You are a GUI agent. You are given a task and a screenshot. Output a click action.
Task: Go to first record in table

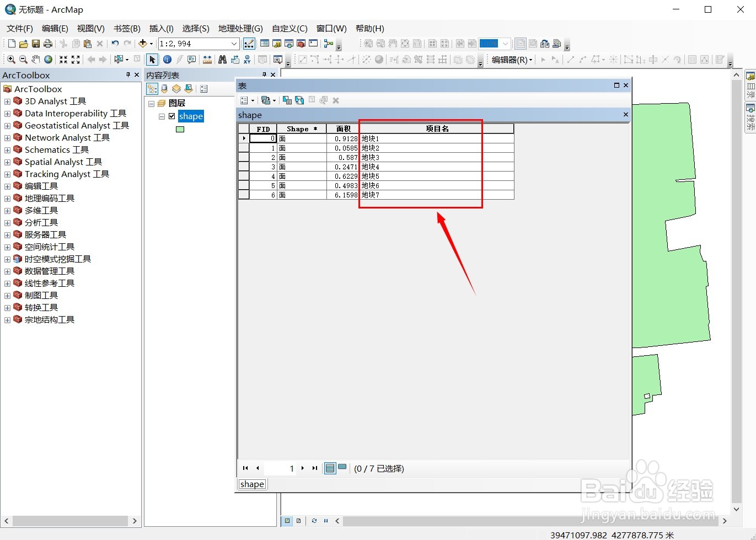tap(245, 468)
